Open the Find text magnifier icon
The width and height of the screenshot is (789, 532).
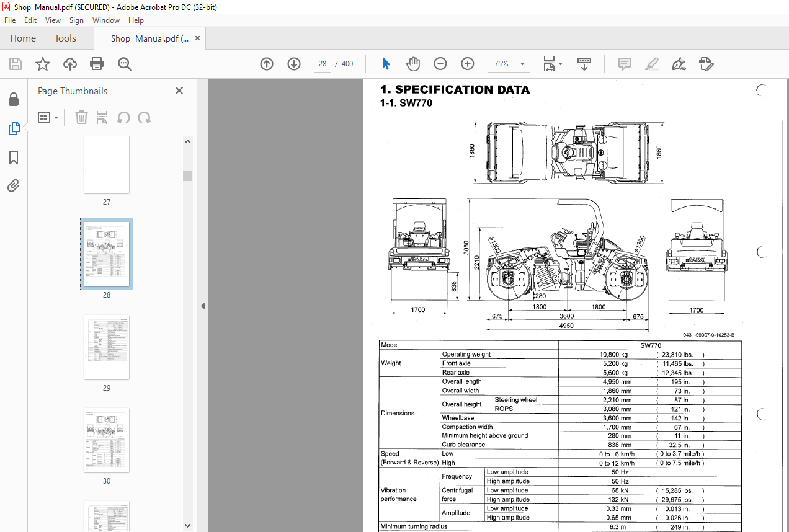[125, 64]
